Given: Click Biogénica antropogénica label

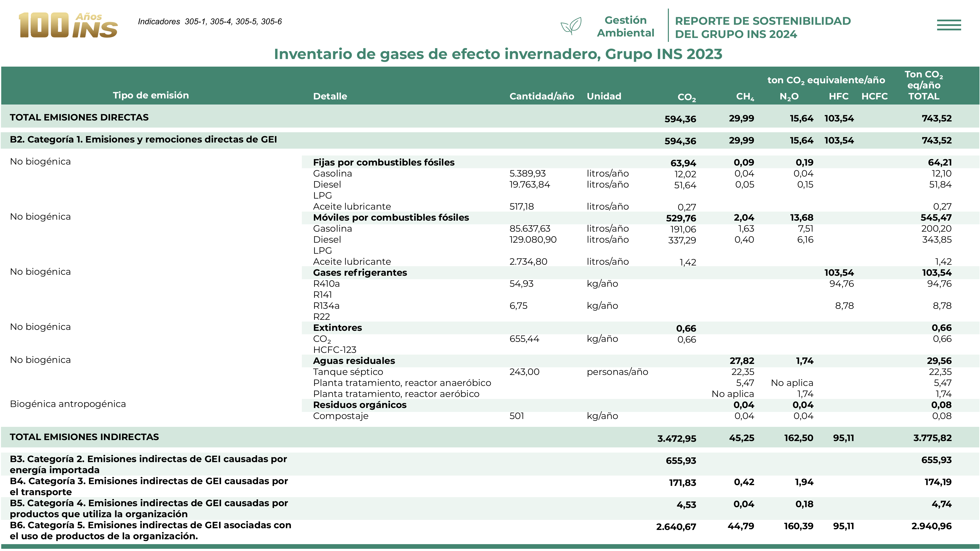Looking at the screenshot, I should click(68, 404).
